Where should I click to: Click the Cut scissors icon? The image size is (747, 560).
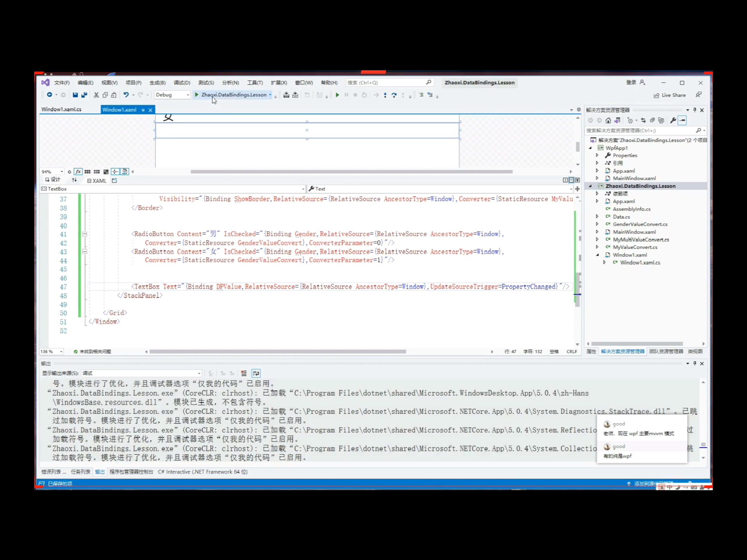96,95
